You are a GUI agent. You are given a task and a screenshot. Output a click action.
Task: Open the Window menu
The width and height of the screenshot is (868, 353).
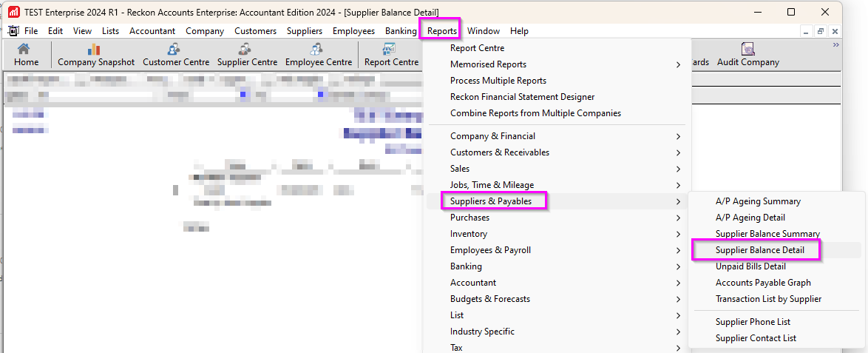pos(484,31)
